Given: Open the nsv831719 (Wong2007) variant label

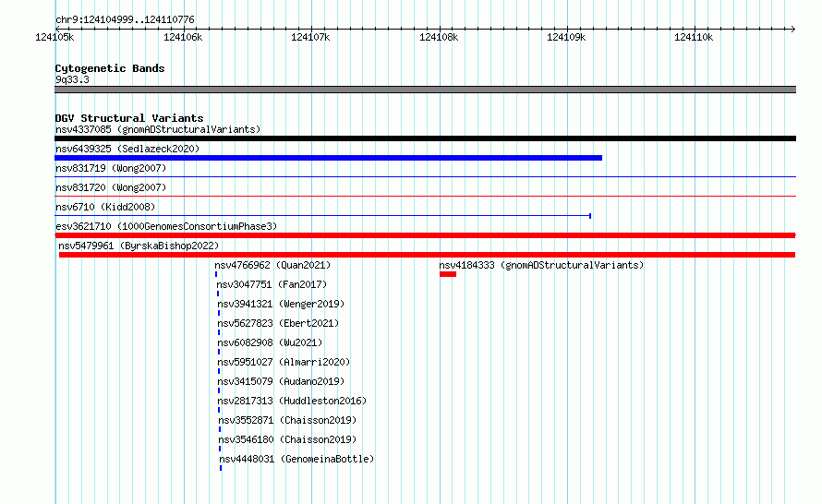Looking at the screenshot, I should tap(111, 168).
